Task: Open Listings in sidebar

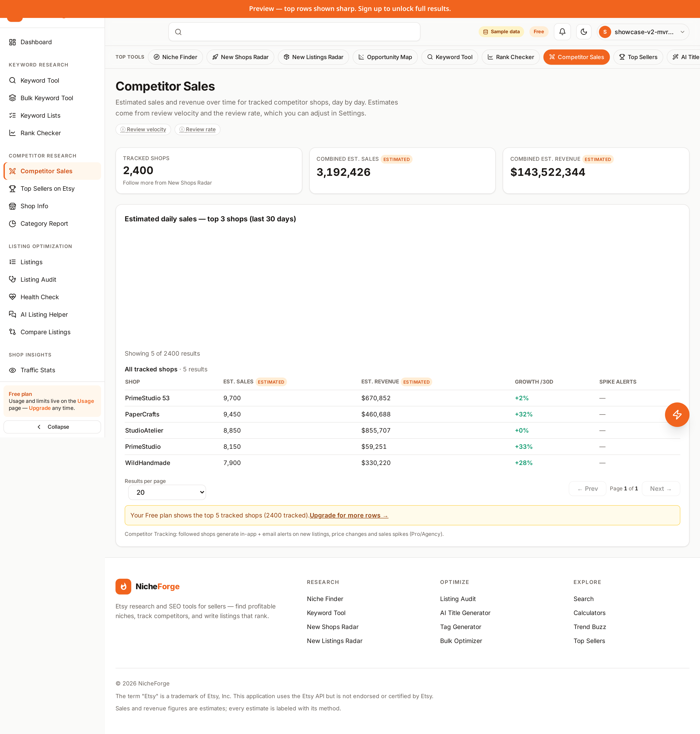Action: (x=52, y=262)
